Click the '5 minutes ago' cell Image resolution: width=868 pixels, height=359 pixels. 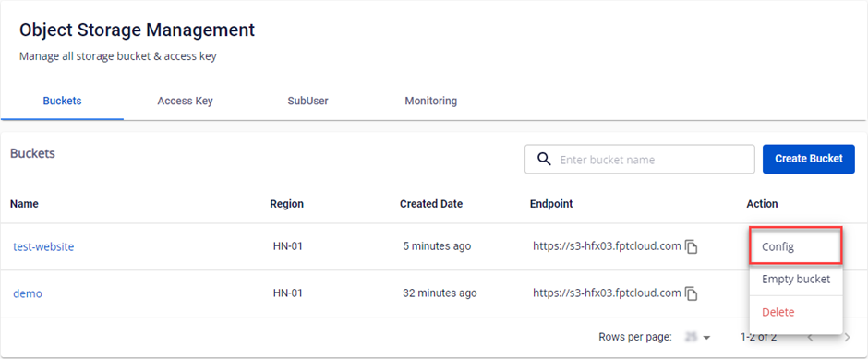(437, 246)
